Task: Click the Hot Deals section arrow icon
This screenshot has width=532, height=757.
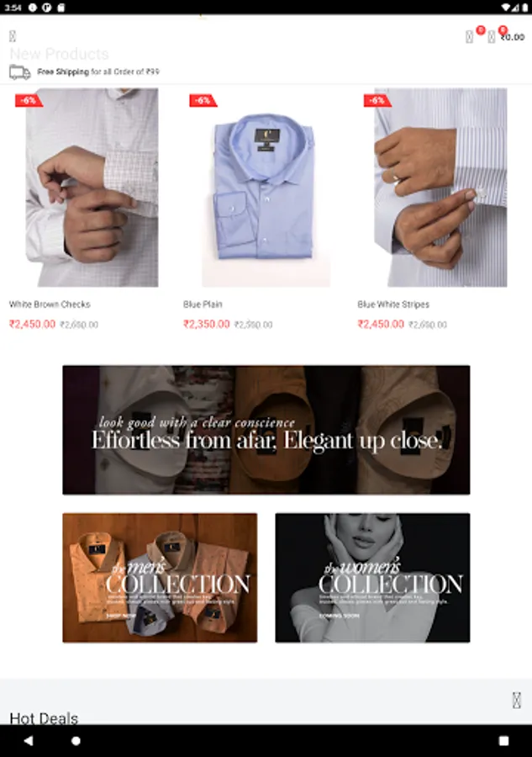Action: 517,700
